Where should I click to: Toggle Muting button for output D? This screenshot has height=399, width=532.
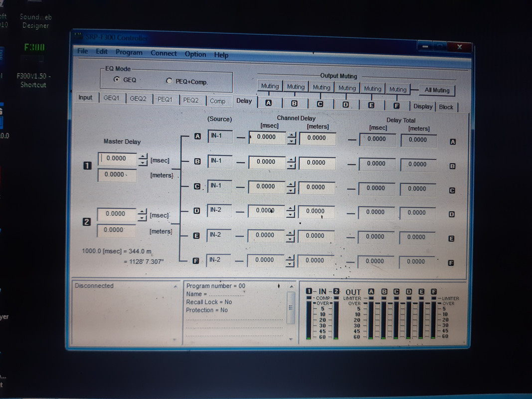click(x=347, y=88)
